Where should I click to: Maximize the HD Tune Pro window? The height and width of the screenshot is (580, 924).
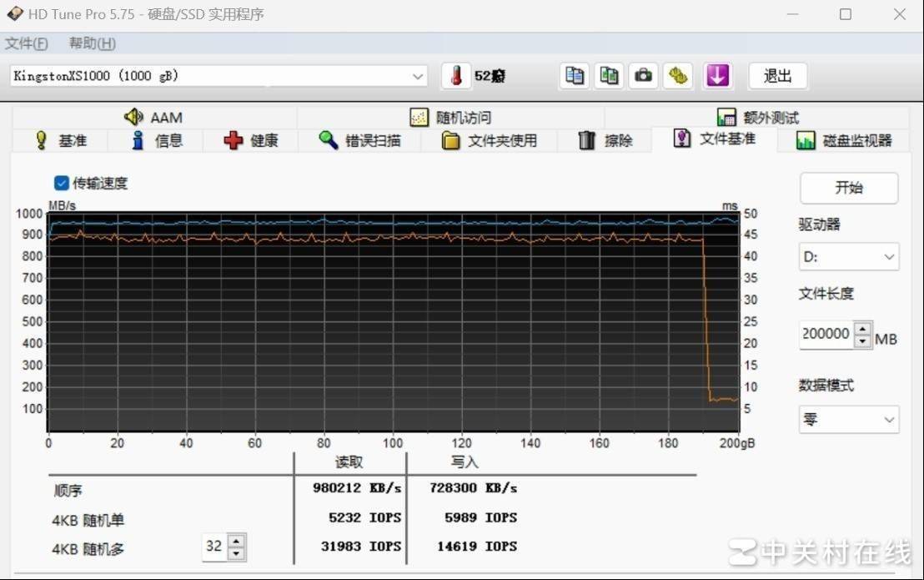coord(845,13)
